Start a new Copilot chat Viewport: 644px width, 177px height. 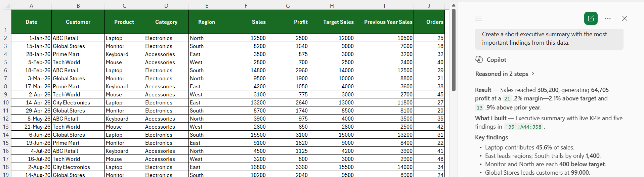point(591,18)
